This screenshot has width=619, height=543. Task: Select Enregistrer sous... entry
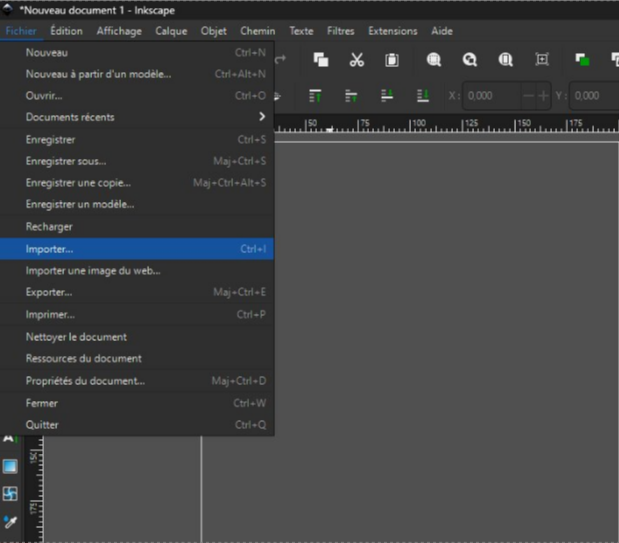click(x=137, y=161)
